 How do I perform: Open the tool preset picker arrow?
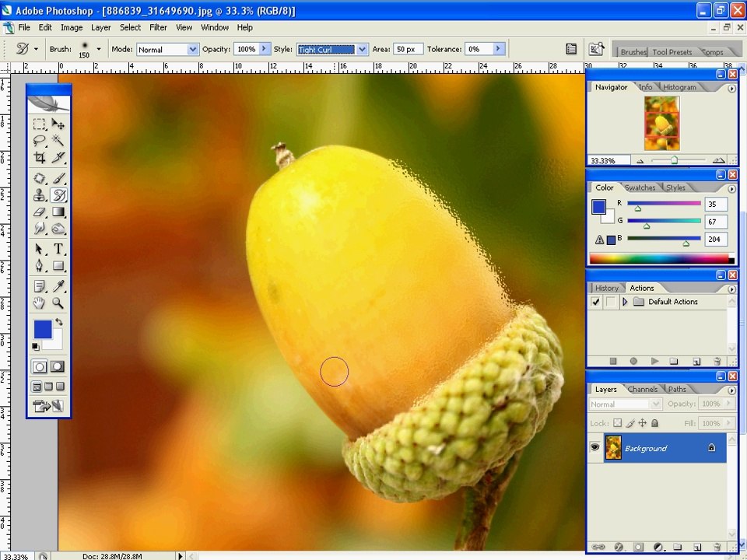(x=36, y=48)
